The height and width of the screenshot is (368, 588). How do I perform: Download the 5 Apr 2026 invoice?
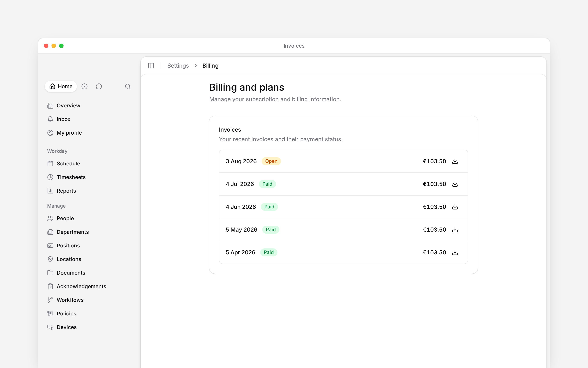point(455,252)
